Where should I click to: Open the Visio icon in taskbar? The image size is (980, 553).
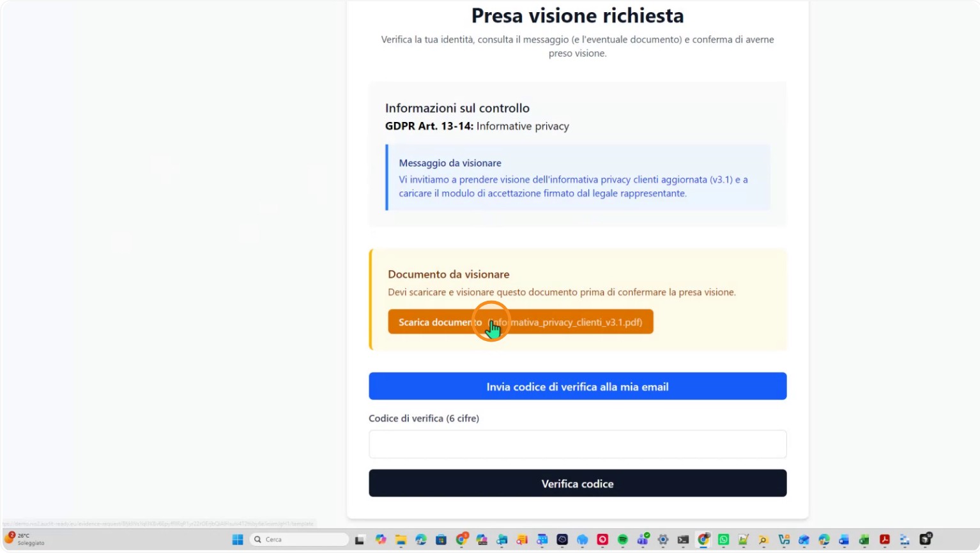pyautogui.click(x=784, y=540)
